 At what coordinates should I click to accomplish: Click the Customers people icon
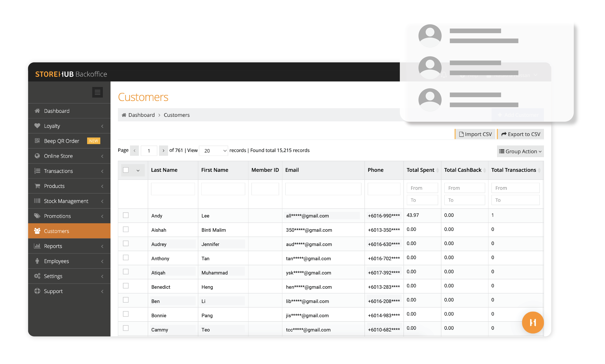[37, 231]
